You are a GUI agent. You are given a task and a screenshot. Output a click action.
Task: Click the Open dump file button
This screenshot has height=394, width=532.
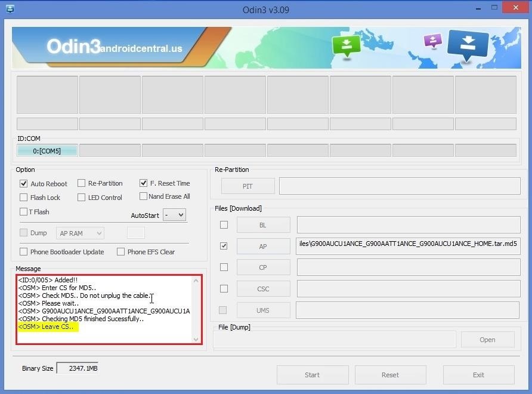pyautogui.click(x=487, y=340)
